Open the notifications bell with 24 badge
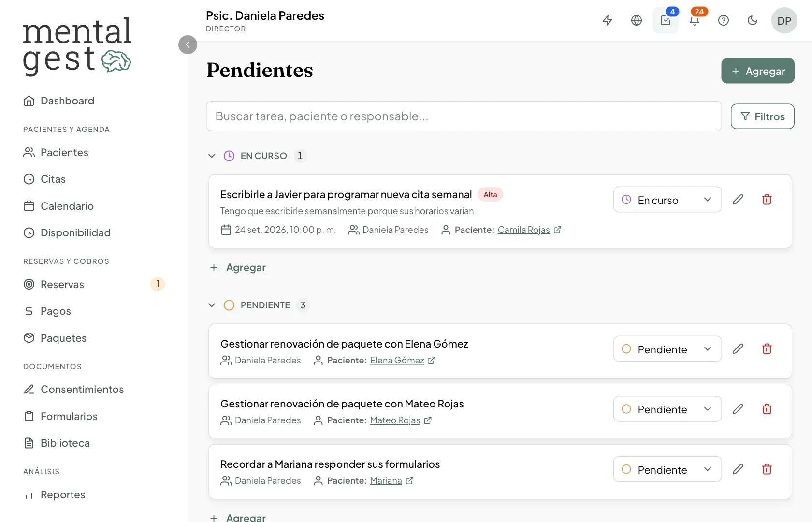The width and height of the screenshot is (812, 522). (695, 20)
